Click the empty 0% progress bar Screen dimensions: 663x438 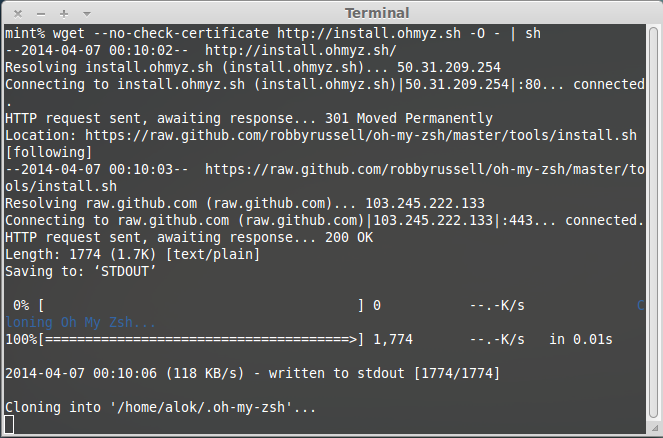coord(201,305)
